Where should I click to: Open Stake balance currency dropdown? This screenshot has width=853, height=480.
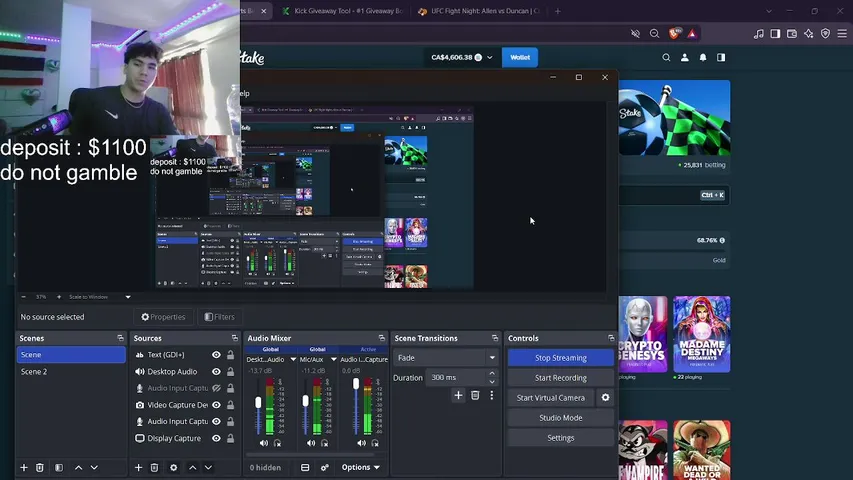(x=490, y=57)
